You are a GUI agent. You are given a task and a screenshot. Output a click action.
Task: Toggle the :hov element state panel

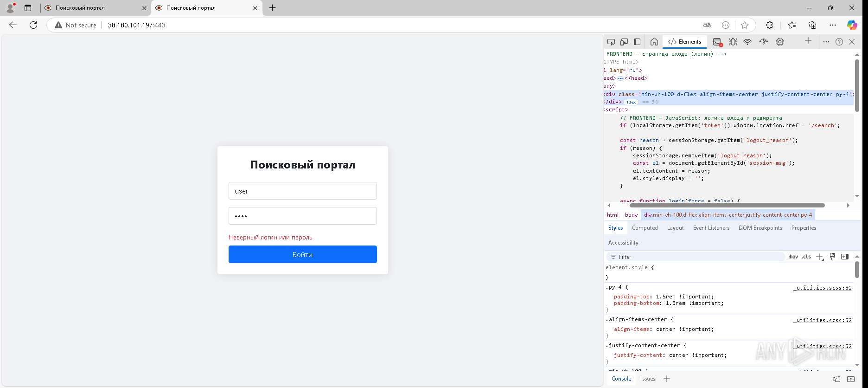(x=793, y=257)
